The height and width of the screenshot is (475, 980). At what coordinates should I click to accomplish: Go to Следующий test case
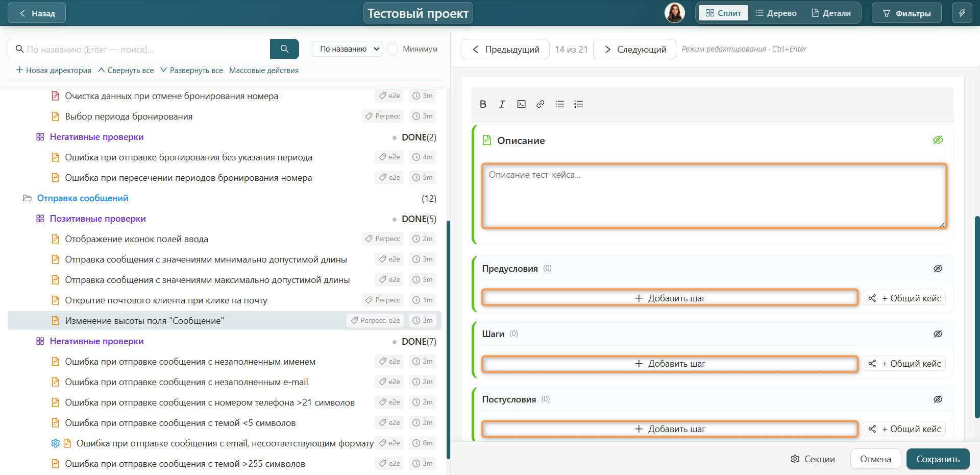635,49
